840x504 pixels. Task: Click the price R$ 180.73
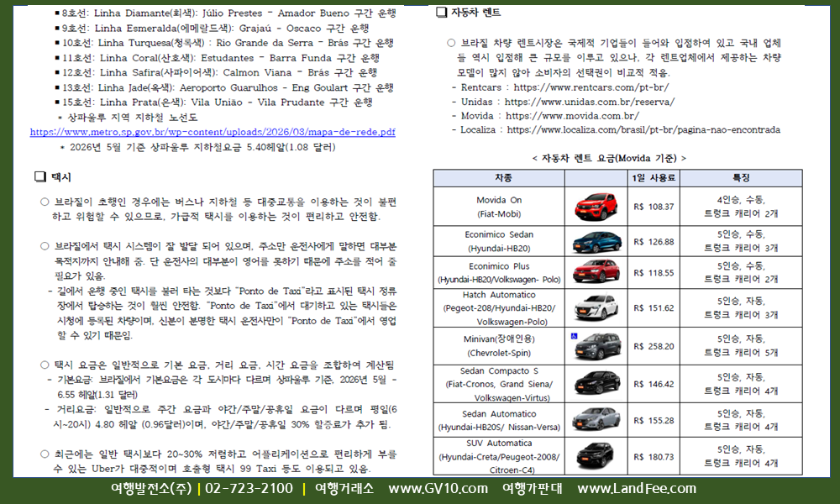654,457
